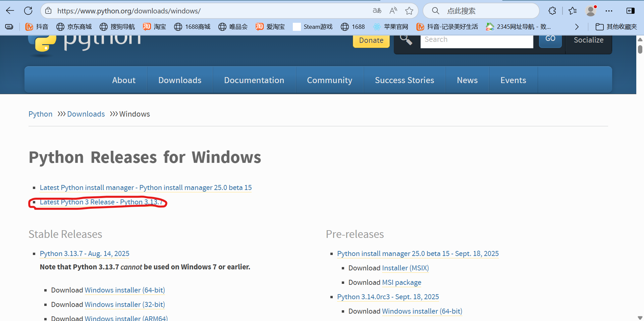Open the 抖音-记录美好生活 bookmark
Image resolution: width=644 pixels, height=321 pixels.
pos(447,27)
